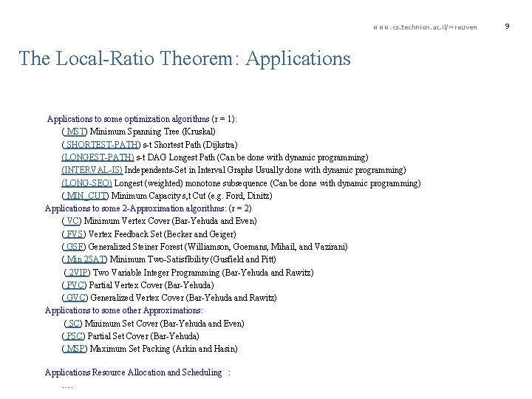This screenshot has height=399, width=532.
Task: Open the LONG-SEQ link
Action: click(x=87, y=183)
